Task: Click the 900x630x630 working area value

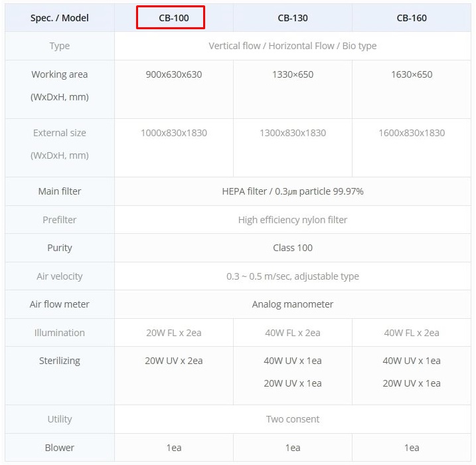Action: pos(173,74)
